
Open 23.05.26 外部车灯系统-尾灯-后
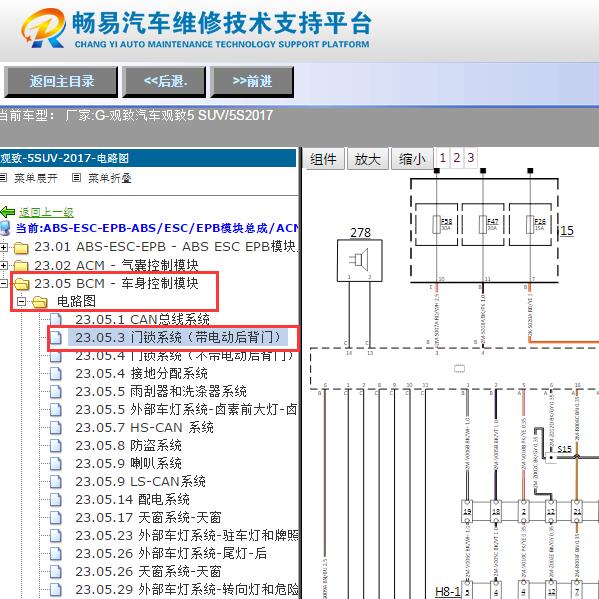pos(171,553)
